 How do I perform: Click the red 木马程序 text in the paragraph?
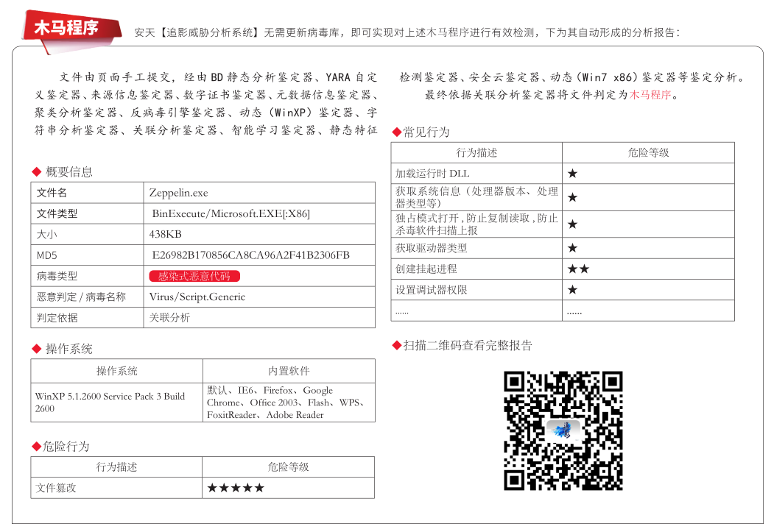(650, 95)
